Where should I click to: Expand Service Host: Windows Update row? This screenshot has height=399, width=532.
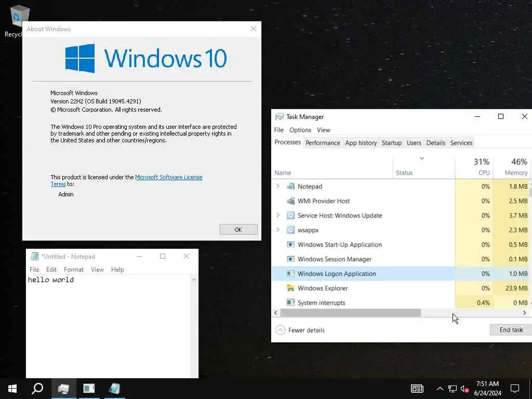(278, 215)
